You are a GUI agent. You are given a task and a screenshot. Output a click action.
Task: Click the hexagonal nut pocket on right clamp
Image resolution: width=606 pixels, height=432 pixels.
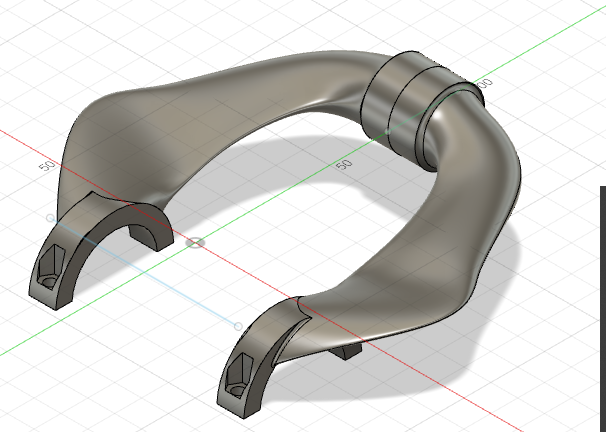pyautogui.click(x=238, y=379)
